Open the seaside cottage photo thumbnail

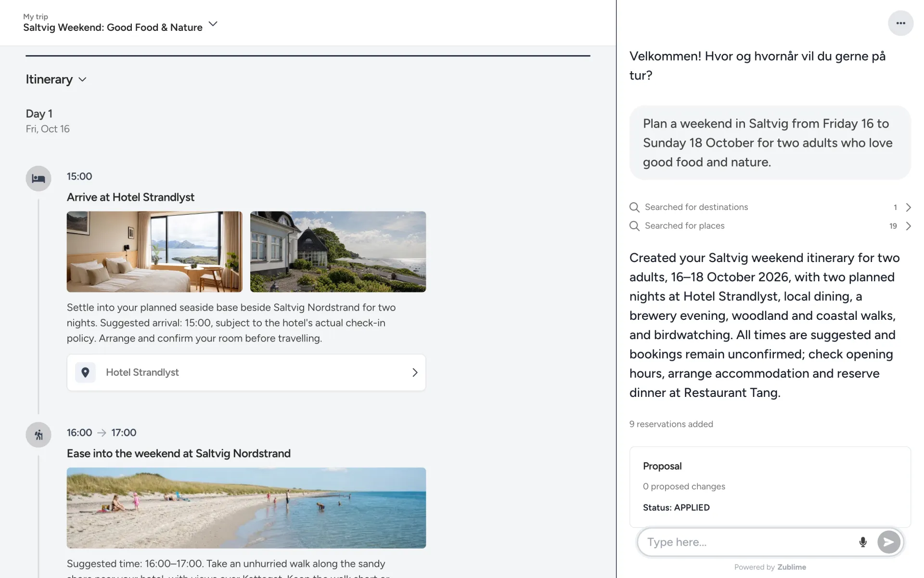(x=338, y=251)
